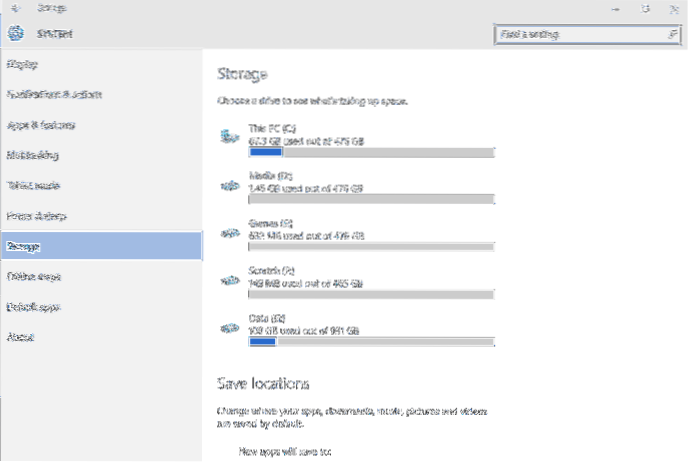The height and width of the screenshot is (462, 688).
Task: Click the SYSTEM title next to gear
Action: (54, 34)
